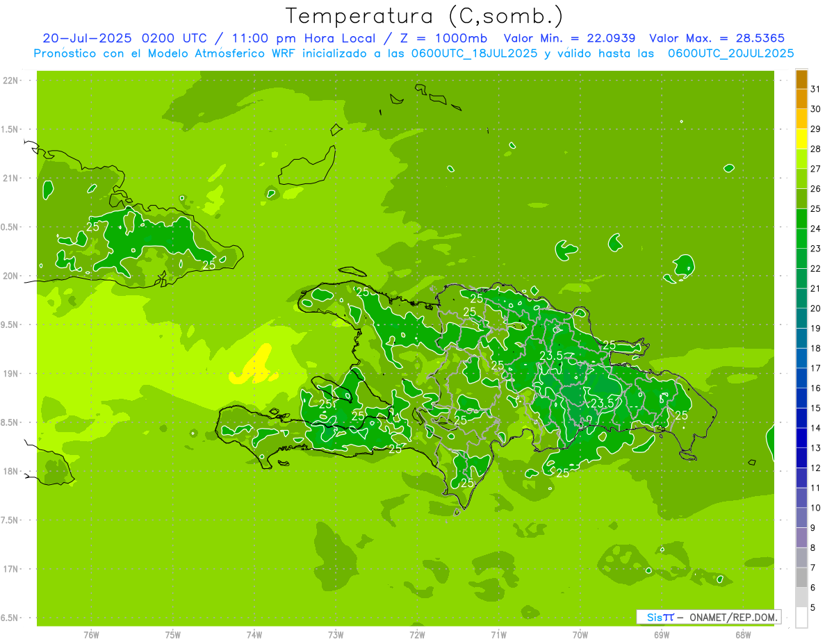Click the teal swatch between 19 and 20
834x644 pixels.
point(801,318)
